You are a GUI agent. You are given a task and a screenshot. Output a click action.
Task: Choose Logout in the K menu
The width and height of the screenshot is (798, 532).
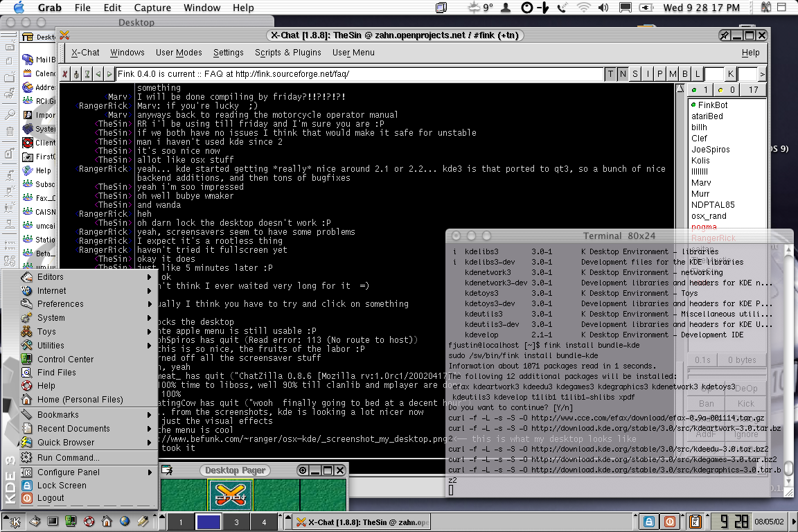point(87,498)
